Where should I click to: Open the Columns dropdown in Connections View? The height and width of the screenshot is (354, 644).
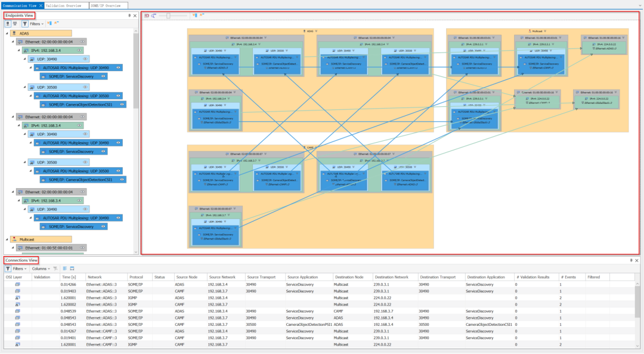(41, 269)
